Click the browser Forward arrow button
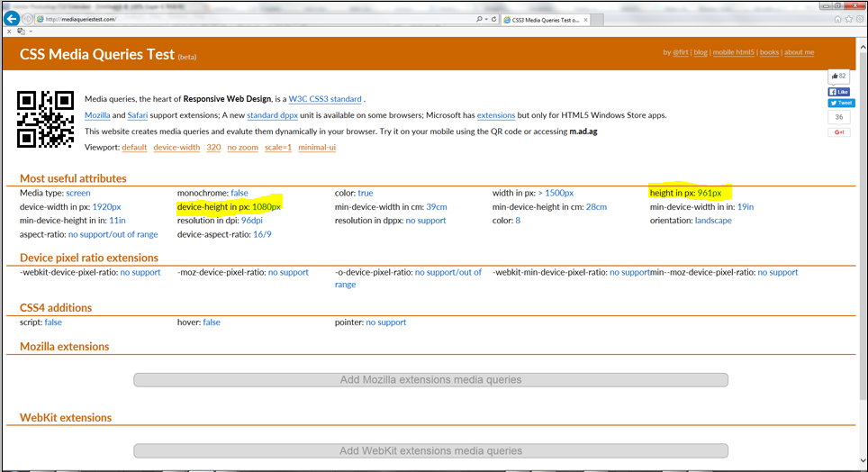This screenshot has height=472, width=868. pos(29,19)
